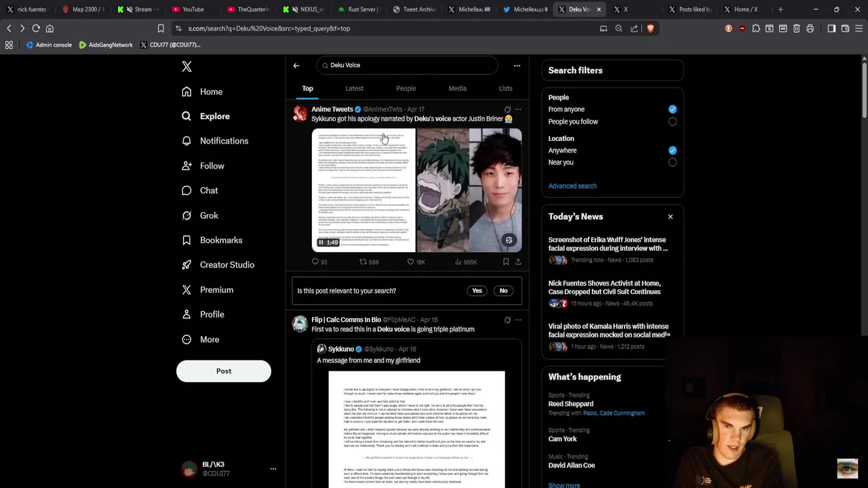Open the Brave main hamburger menu
The image size is (868, 488).
tap(859, 28)
